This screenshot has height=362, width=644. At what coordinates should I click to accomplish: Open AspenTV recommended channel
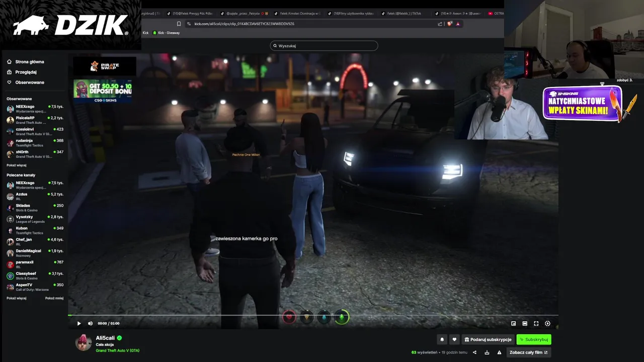coord(35,287)
